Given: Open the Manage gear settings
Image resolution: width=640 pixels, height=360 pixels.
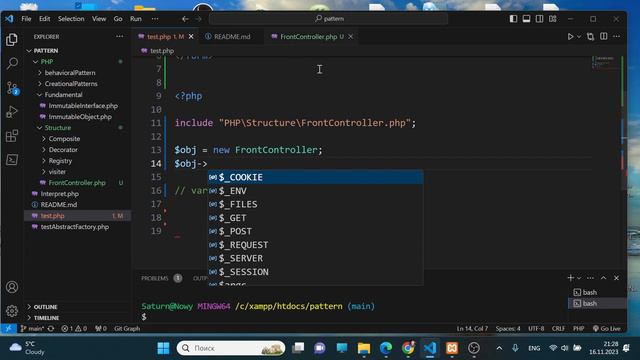Looking at the screenshot, I should [12, 311].
